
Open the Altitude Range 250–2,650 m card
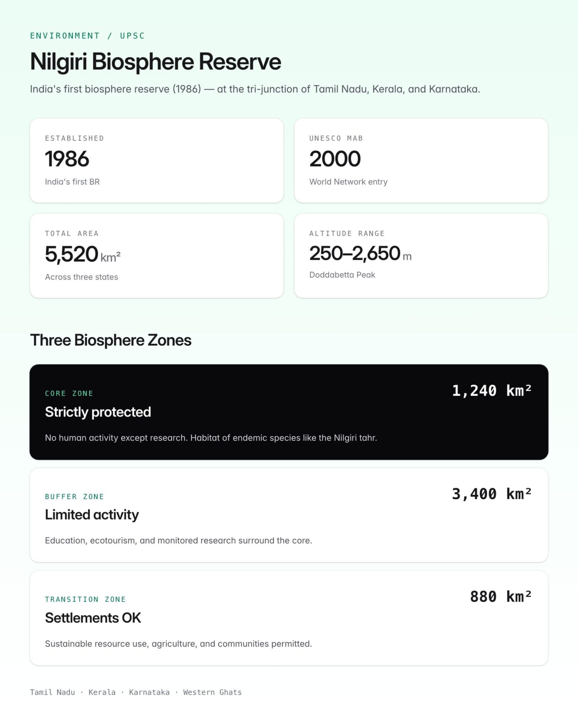(x=421, y=256)
